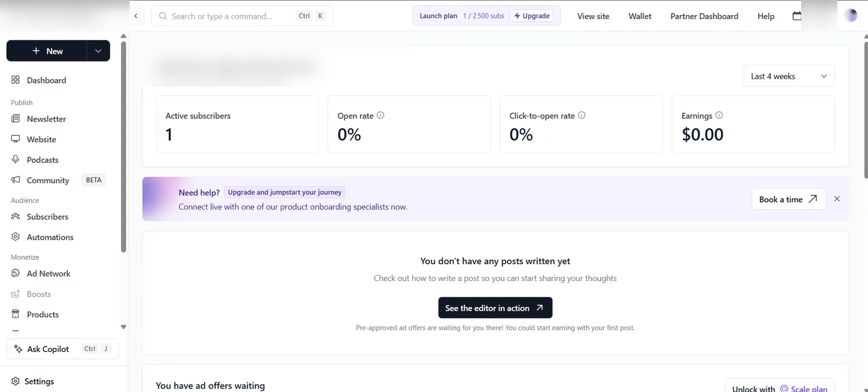Click the Ad Network icon
The image size is (868, 392).
click(x=16, y=273)
